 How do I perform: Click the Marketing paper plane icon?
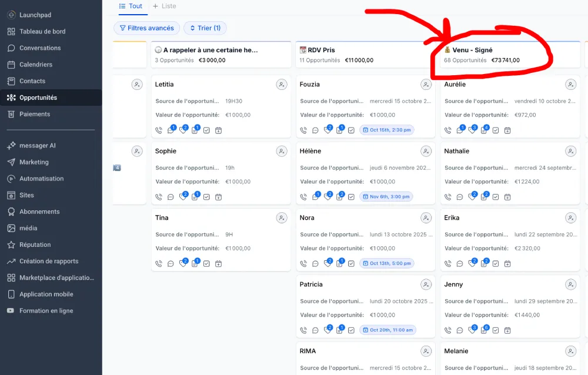coord(11,162)
